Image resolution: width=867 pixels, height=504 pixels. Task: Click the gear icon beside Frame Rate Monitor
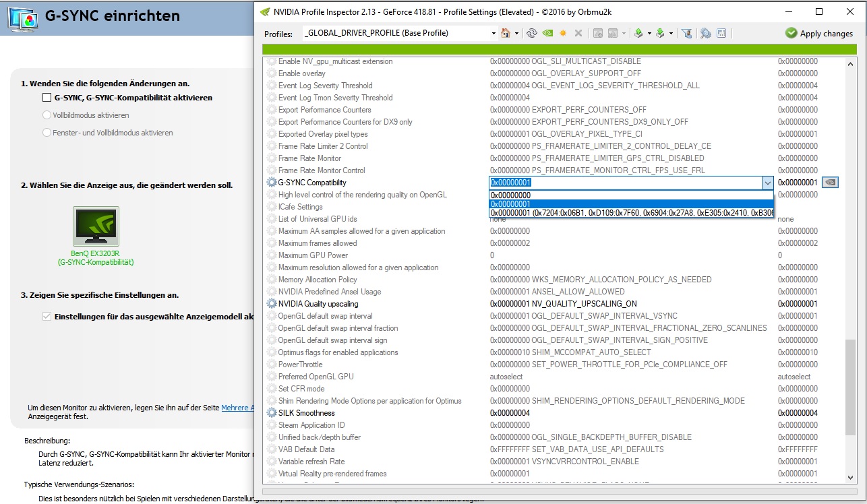(x=272, y=158)
